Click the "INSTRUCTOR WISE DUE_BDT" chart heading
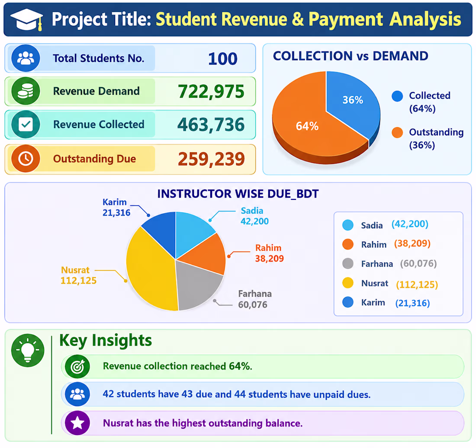Viewport: 476px width, 448px height. (x=238, y=194)
